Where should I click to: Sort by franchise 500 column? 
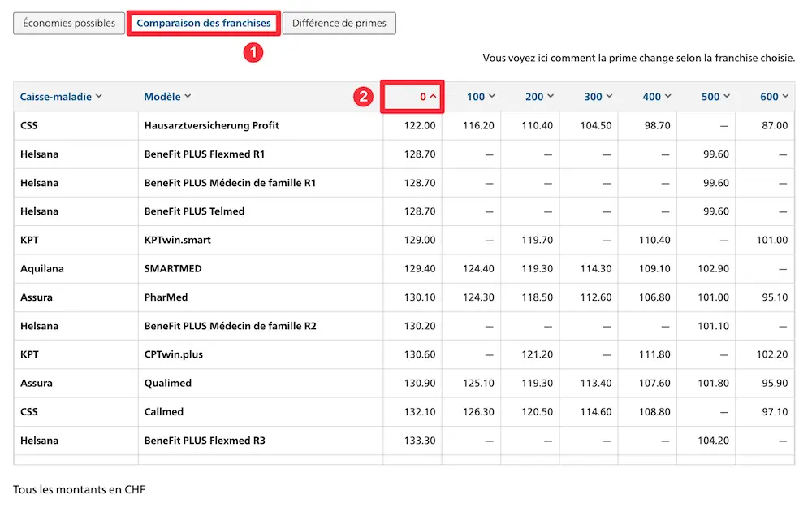pos(715,97)
